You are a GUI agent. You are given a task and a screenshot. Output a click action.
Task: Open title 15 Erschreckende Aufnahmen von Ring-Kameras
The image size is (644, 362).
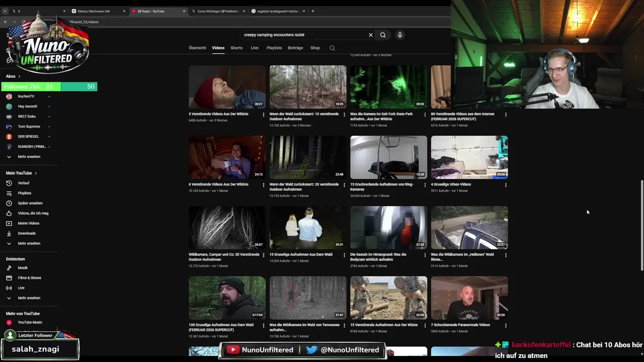click(381, 187)
